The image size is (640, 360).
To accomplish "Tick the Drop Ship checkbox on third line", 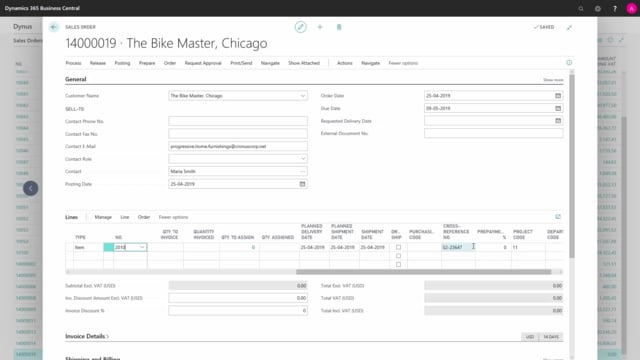I will [398, 264].
